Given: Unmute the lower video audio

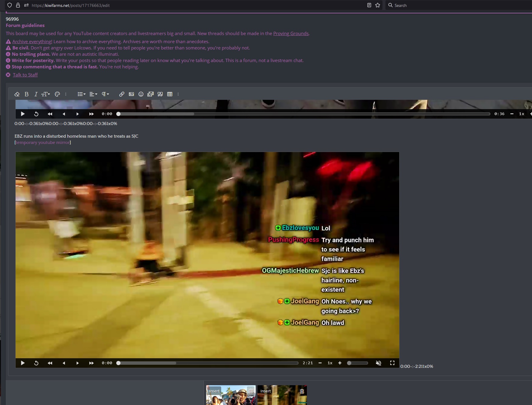Looking at the screenshot, I should pyautogui.click(x=379, y=363).
